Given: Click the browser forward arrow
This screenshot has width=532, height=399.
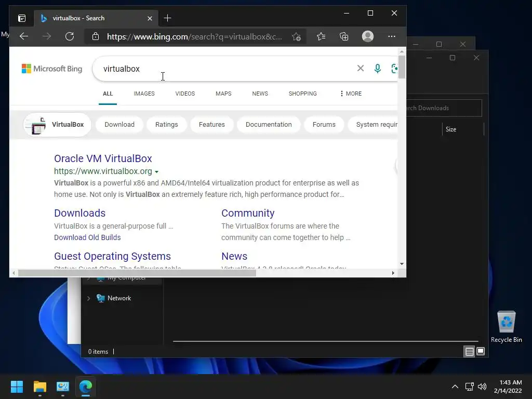Looking at the screenshot, I should [47, 36].
